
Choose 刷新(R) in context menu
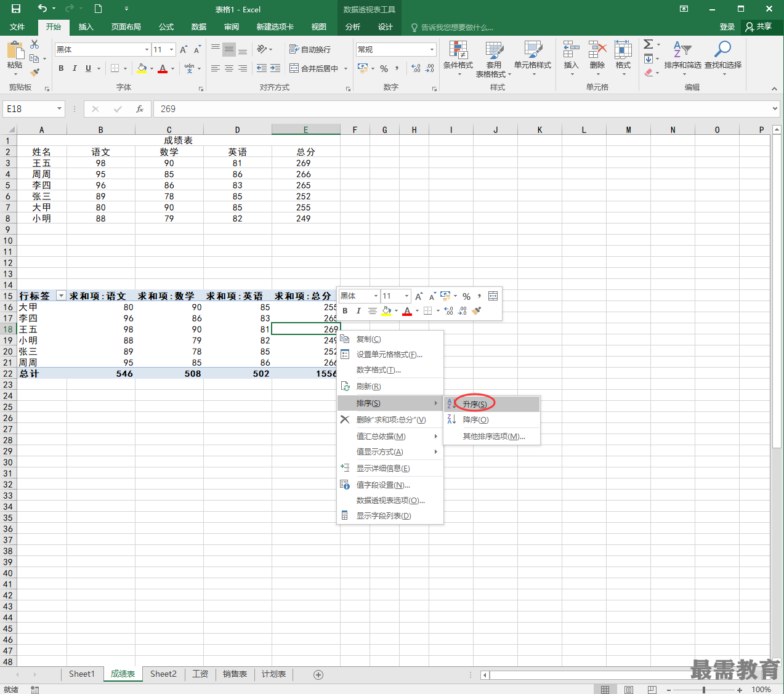[x=390, y=387]
